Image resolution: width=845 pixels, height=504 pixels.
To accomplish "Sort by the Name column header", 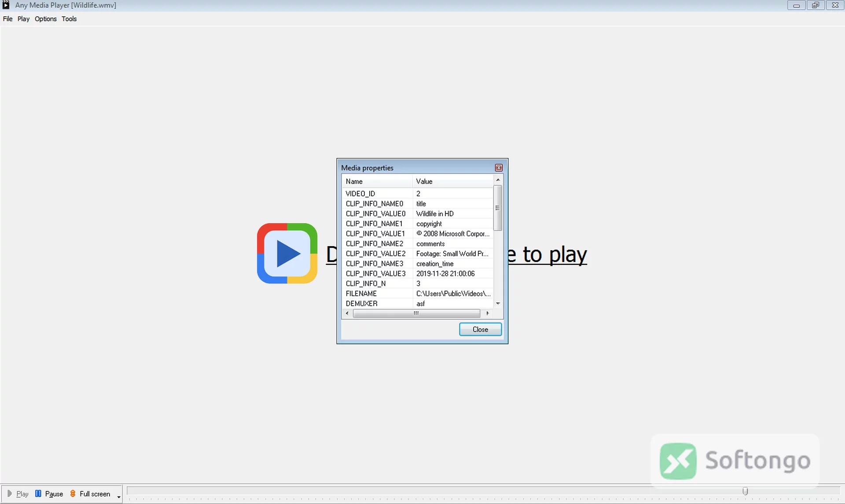I will coord(377,181).
